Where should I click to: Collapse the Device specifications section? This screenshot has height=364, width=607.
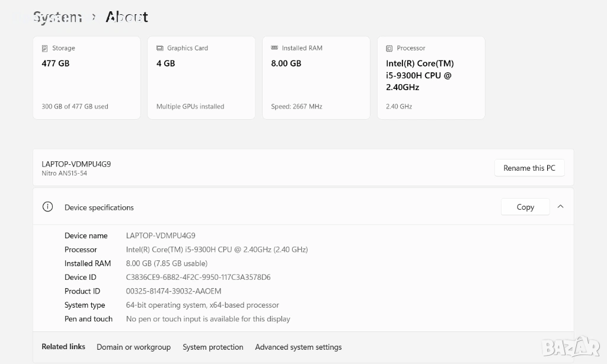(560, 207)
